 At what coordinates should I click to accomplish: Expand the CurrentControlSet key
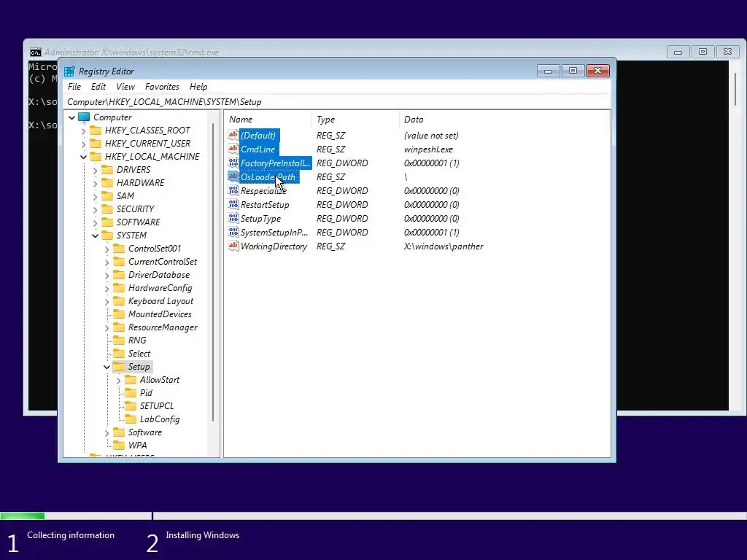[107, 262]
